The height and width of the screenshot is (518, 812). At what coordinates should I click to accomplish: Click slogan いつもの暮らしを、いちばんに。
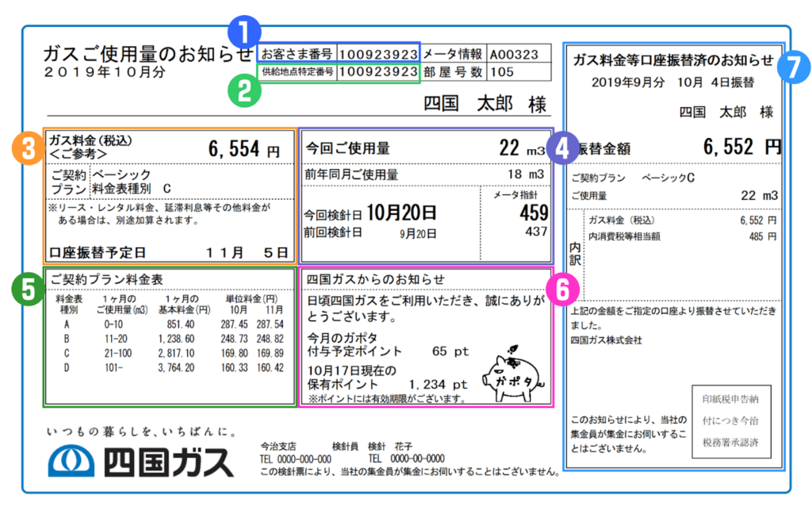(x=141, y=432)
